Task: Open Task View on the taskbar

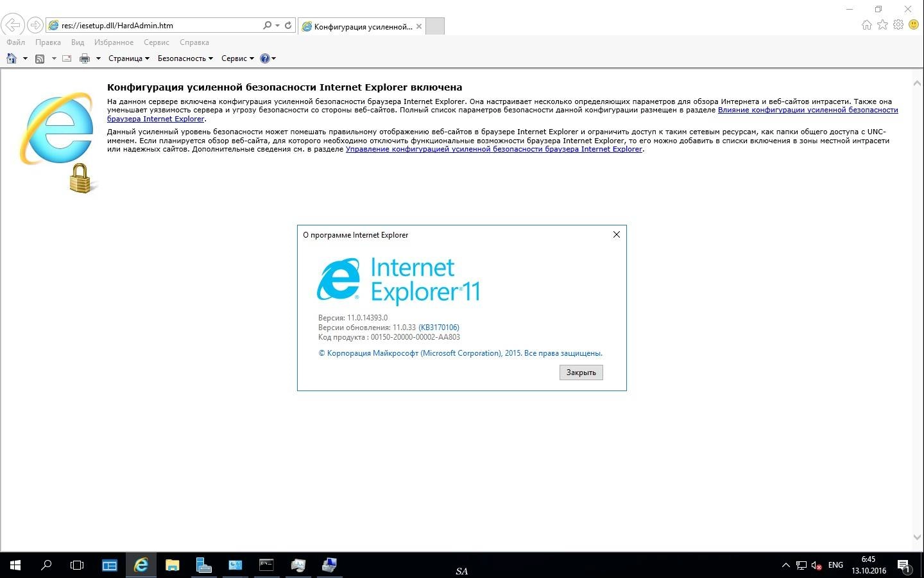Action: tap(77, 565)
